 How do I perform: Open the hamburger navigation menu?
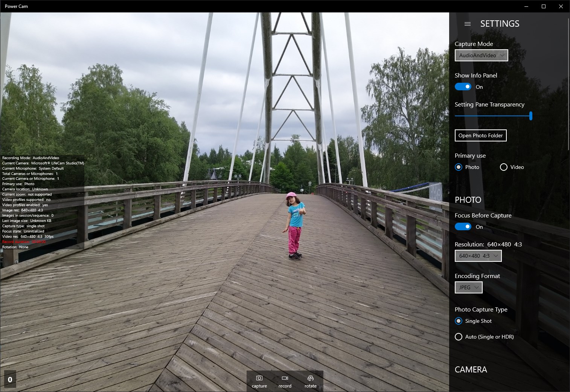point(468,24)
